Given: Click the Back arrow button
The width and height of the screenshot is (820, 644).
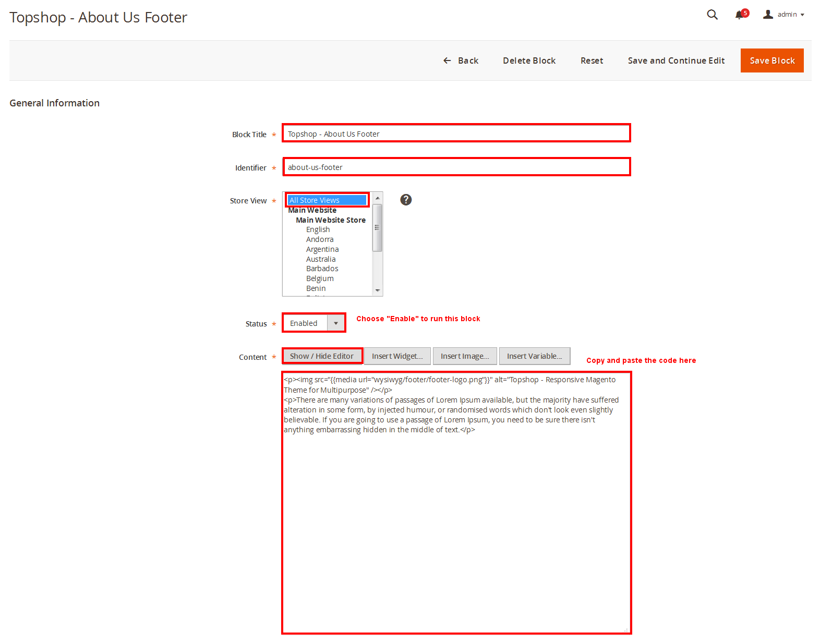Looking at the screenshot, I should (x=461, y=60).
